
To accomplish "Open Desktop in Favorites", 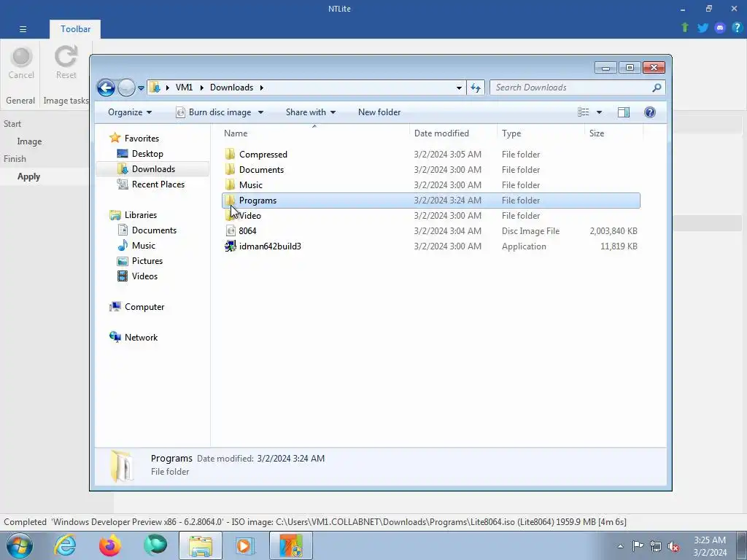I will coord(147,154).
